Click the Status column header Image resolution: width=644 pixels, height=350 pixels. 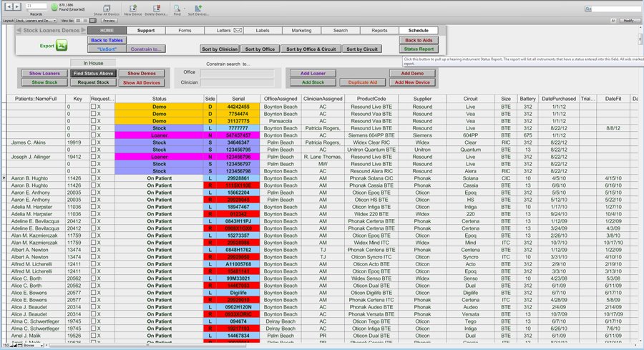coord(160,99)
